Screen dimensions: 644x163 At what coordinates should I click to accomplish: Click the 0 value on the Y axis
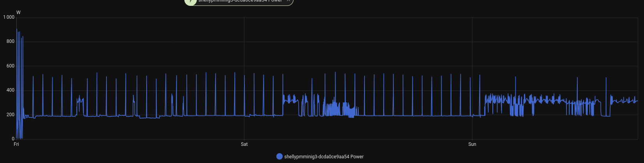(13, 139)
